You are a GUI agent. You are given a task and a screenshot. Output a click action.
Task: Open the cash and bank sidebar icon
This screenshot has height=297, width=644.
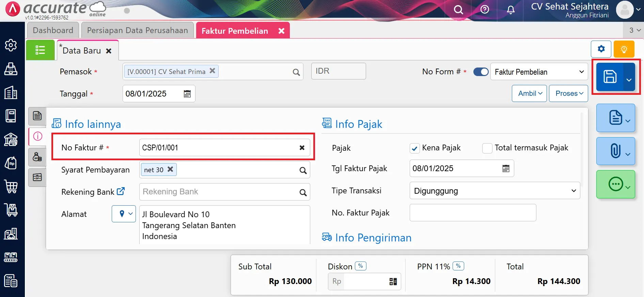click(x=11, y=139)
